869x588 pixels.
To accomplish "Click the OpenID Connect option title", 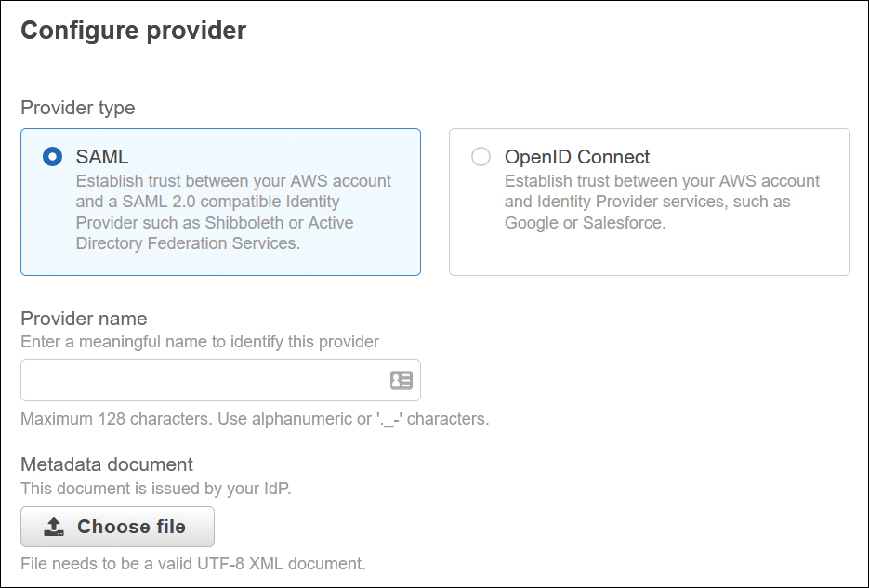I will pos(577,157).
